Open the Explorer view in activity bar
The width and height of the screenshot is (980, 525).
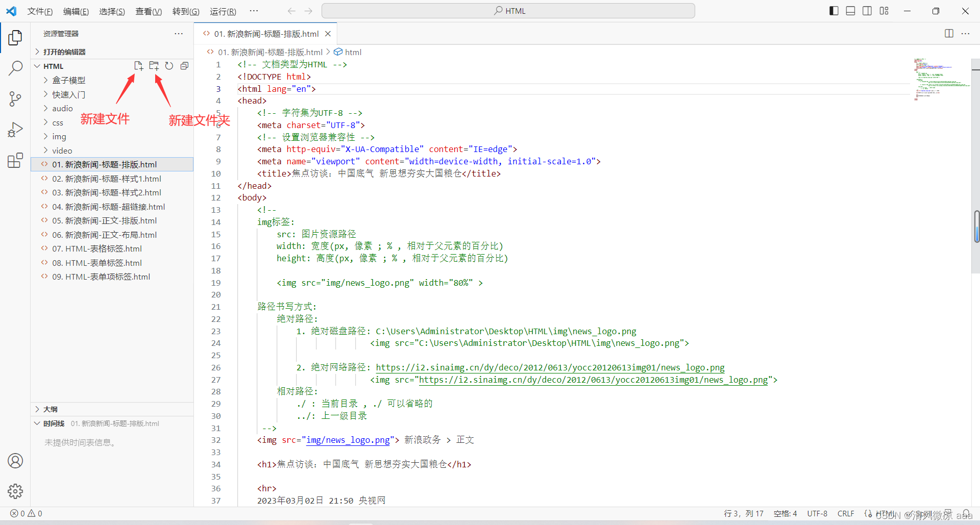click(x=15, y=37)
